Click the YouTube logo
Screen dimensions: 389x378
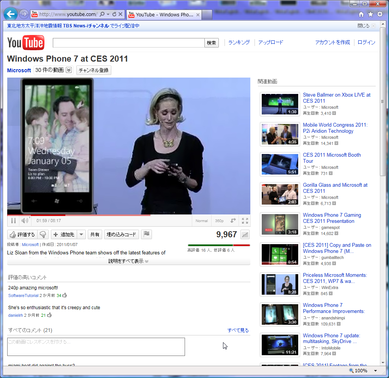26,43
